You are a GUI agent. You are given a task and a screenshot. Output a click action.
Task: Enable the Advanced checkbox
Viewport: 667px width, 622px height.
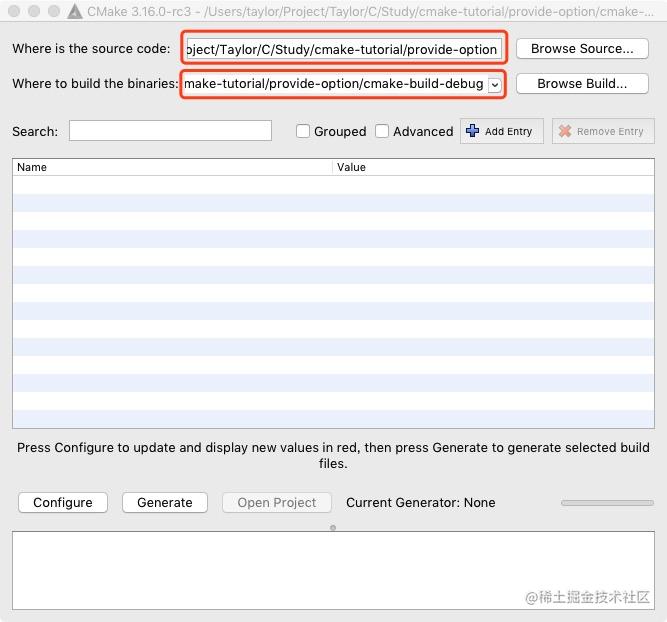tap(382, 131)
